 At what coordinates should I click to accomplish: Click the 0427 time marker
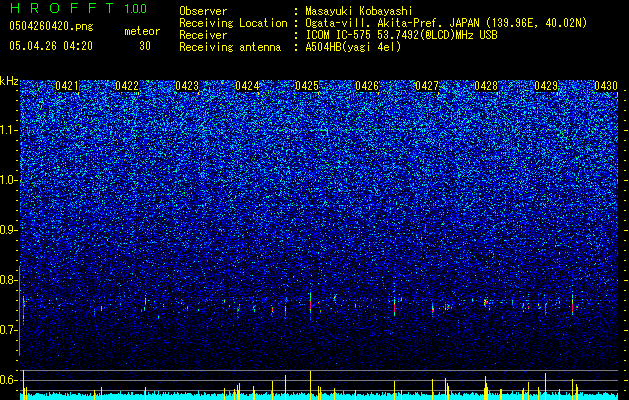click(x=427, y=86)
